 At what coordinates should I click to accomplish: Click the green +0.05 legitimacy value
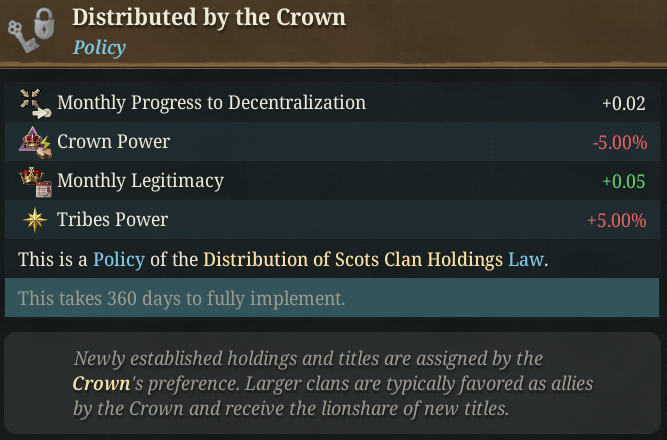[624, 182]
